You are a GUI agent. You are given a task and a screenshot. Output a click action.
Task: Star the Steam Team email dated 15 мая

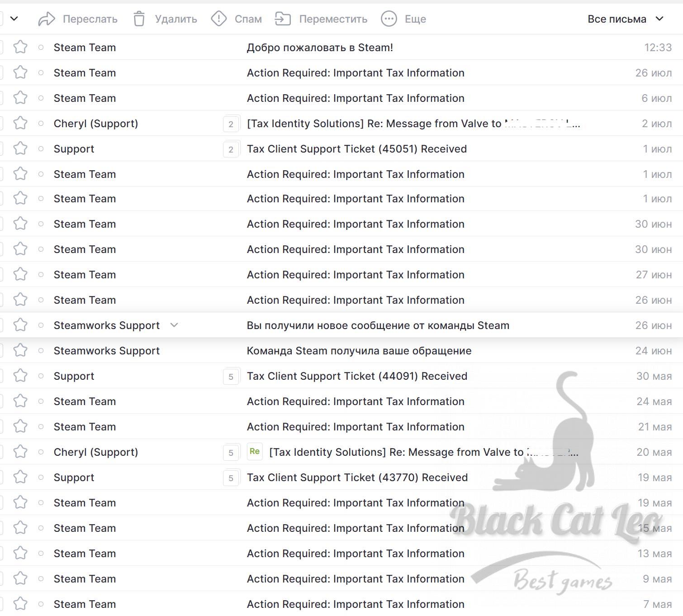click(x=20, y=528)
